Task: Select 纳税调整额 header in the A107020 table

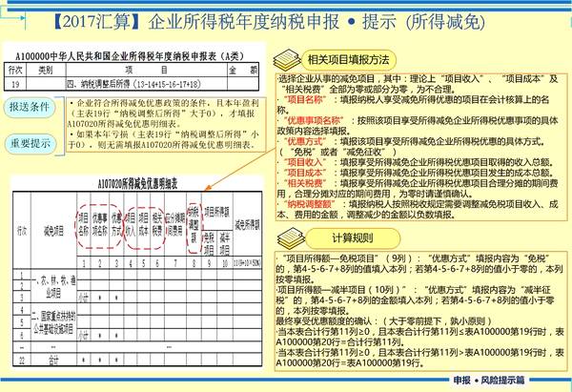Action: (194, 224)
